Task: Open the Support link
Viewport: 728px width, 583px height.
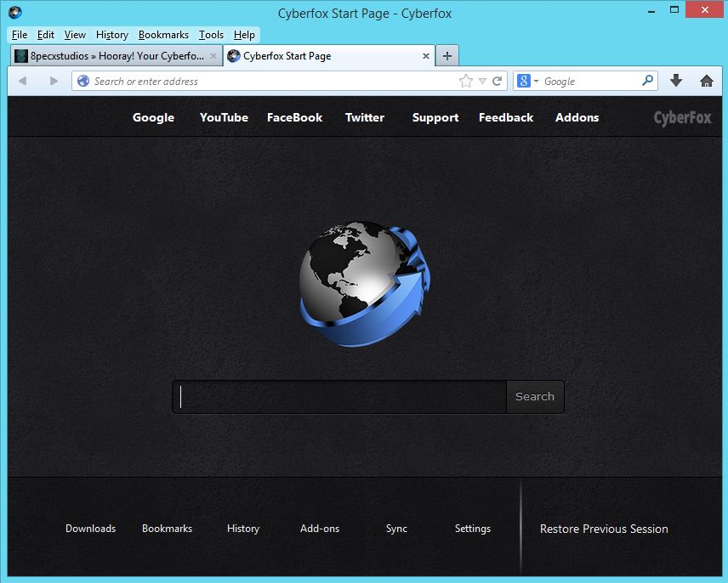Action: click(x=435, y=118)
